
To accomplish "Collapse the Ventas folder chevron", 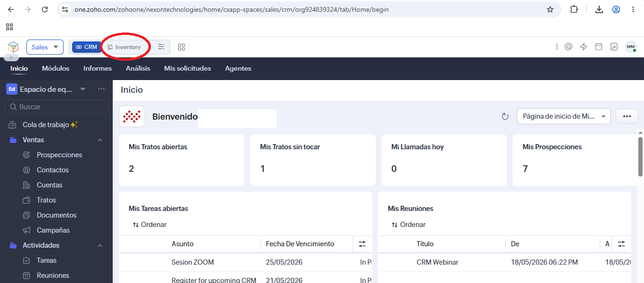I will point(100,140).
